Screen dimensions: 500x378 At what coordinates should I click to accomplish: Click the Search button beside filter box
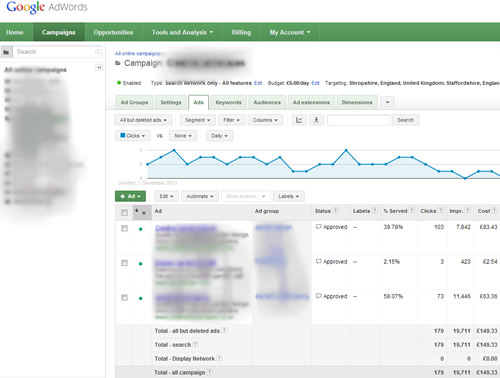(x=405, y=120)
